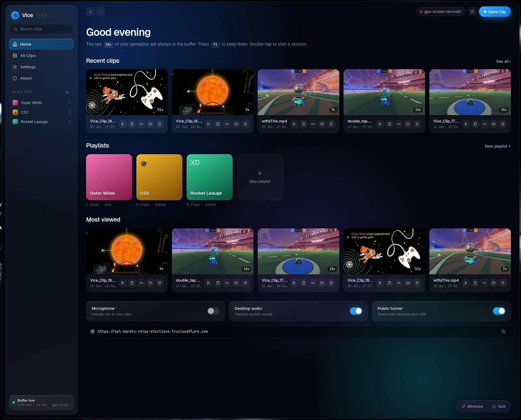This screenshot has width=521, height=420.
Task: Click the tunnel URL text
Action: 153,332
